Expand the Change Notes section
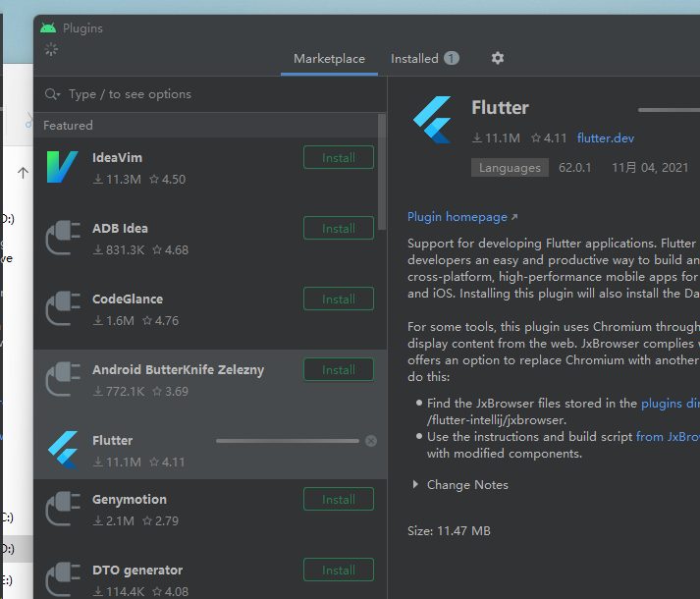 (x=415, y=485)
